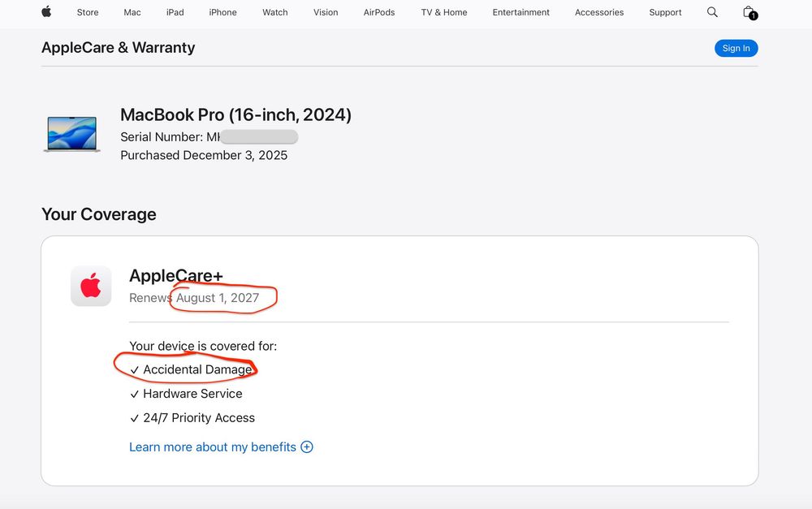Viewport: 812px width, 509px height.
Task: Click the plus circle icon beside Learn more
Action: tap(307, 446)
